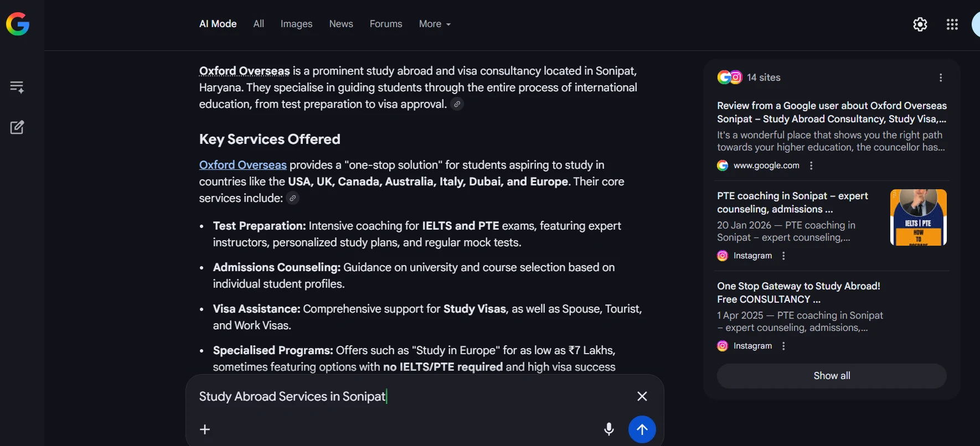Switch to the Images tab
This screenshot has width=980, height=446.
(x=296, y=24)
